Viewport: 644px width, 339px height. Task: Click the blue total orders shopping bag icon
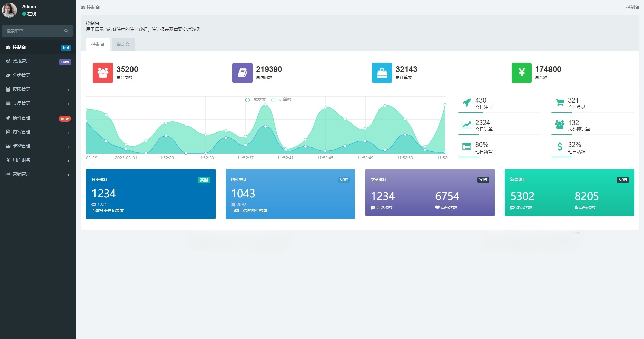pos(382,73)
